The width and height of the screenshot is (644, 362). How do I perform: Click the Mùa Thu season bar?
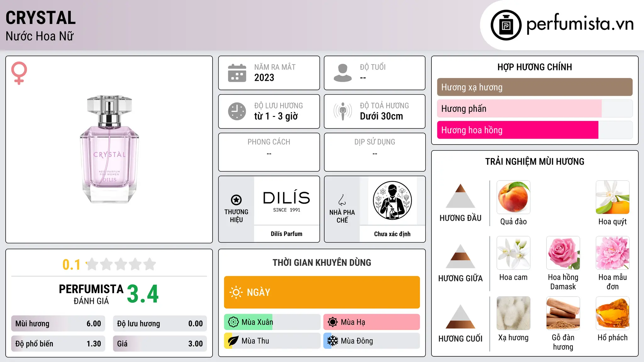(x=272, y=341)
